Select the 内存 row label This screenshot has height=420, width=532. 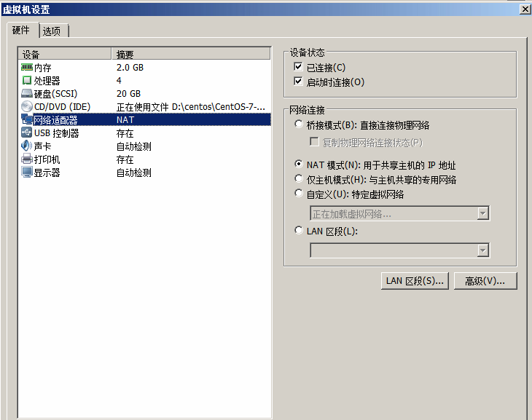click(43, 68)
